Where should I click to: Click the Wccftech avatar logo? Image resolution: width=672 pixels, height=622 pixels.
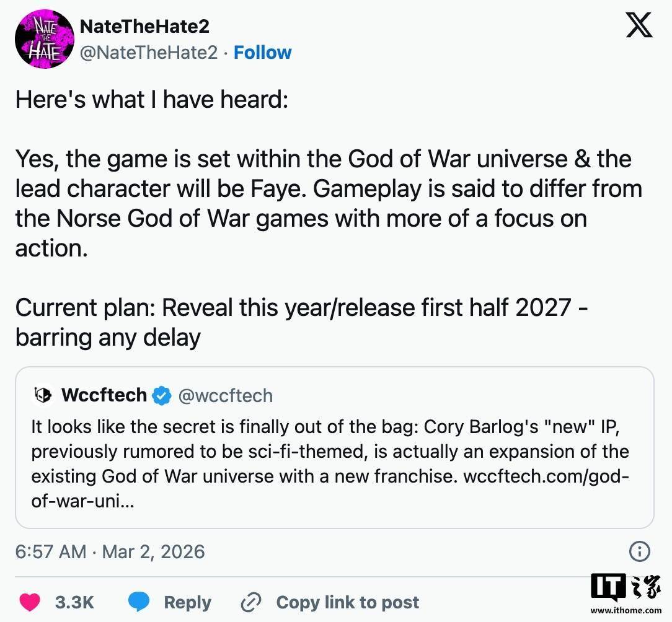43,395
